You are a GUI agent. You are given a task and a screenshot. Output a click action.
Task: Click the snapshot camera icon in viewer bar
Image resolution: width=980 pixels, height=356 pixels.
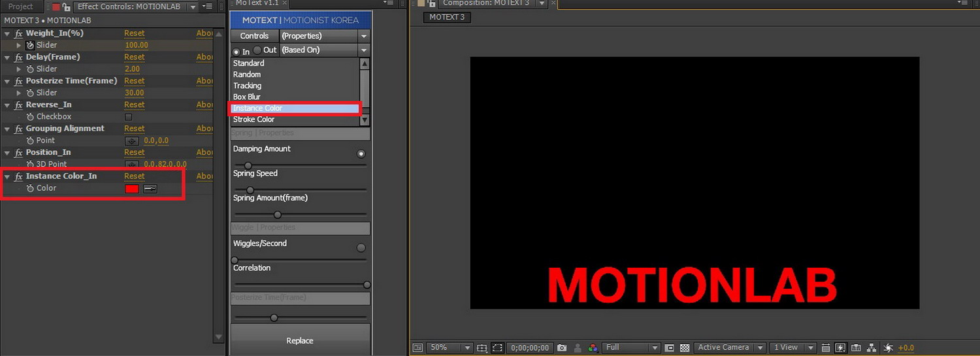coord(562,348)
